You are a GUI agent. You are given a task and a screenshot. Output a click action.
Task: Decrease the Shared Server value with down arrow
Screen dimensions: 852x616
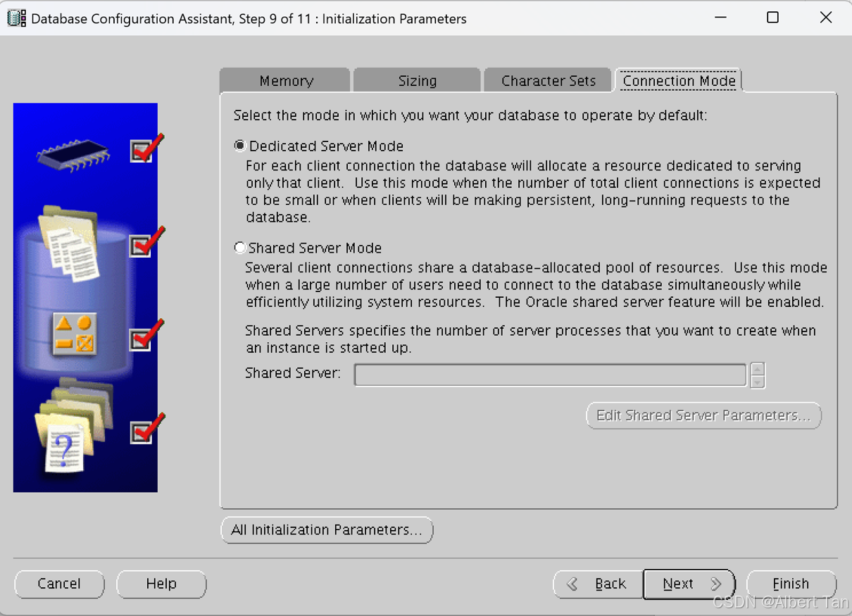click(x=758, y=382)
